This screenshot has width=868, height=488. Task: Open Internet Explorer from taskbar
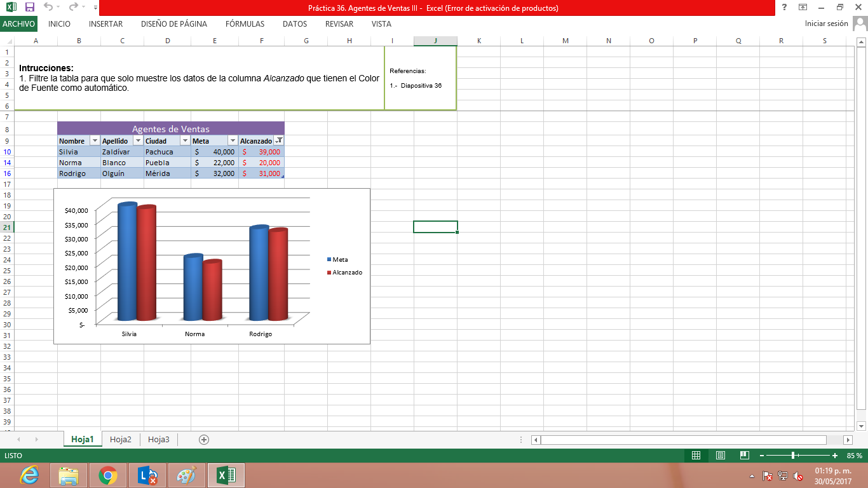point(29,475)
